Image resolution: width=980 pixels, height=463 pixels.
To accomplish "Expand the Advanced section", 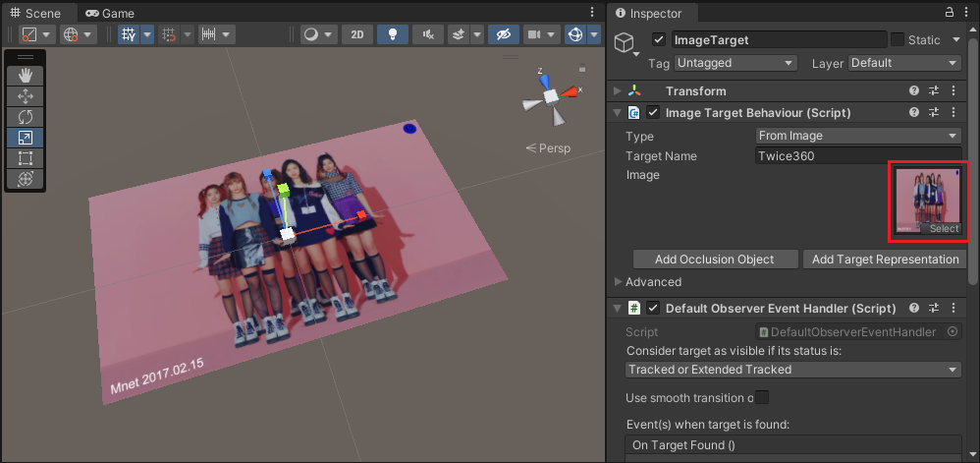I will (x=618, y=281).
